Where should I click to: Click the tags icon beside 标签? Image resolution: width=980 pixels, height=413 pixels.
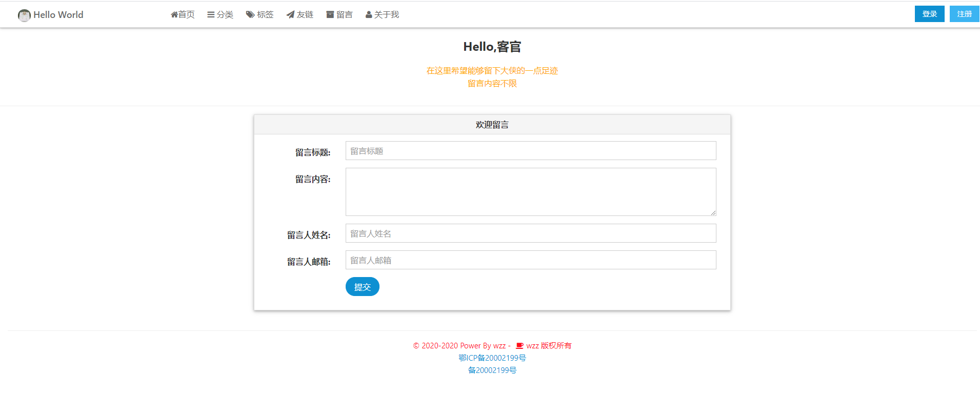250,14
